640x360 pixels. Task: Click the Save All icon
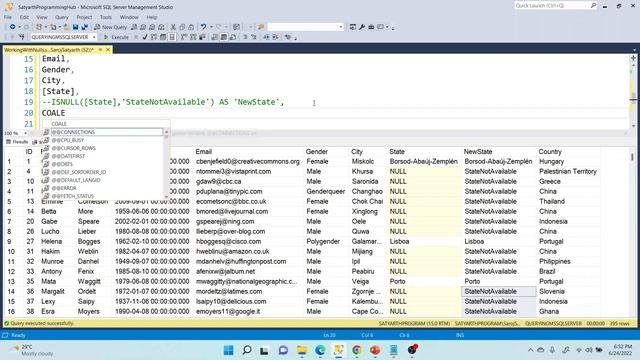tap(84, 27)
